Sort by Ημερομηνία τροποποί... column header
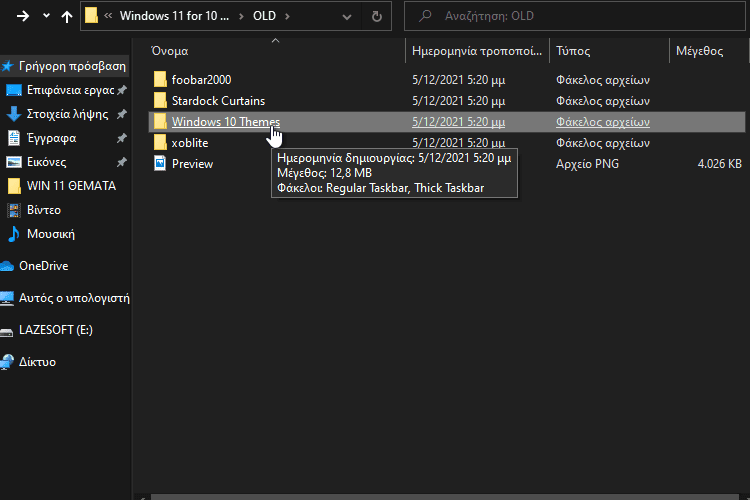This screenshot has height=500, width=750. [x=477, y=51]
